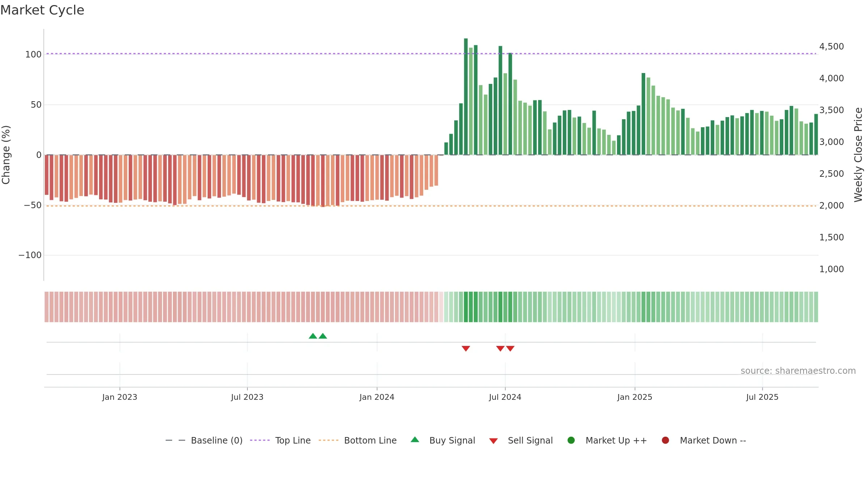Image resolution: width=868 pixels, height=488 pixels.
Task: Click the Jan 2023 x-axis label
Action: tap(120, 397)
